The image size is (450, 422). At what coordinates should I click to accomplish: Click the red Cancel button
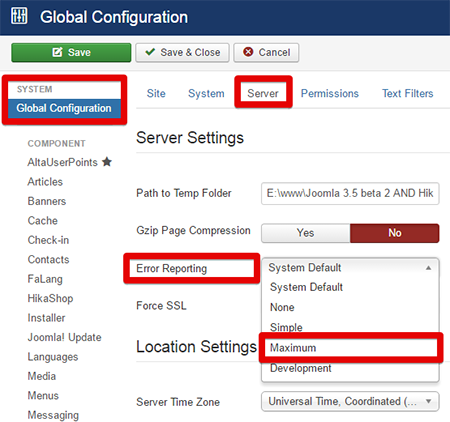(x=266, y=53)
